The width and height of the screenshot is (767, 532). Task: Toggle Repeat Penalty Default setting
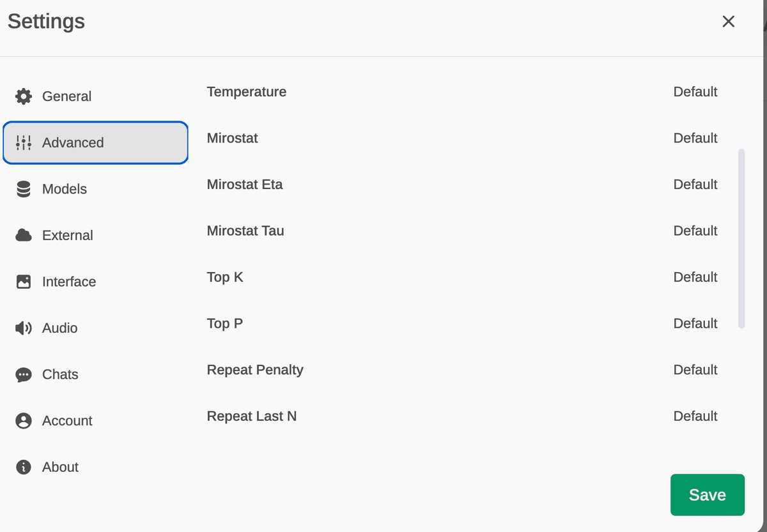[x=695, y=370]
